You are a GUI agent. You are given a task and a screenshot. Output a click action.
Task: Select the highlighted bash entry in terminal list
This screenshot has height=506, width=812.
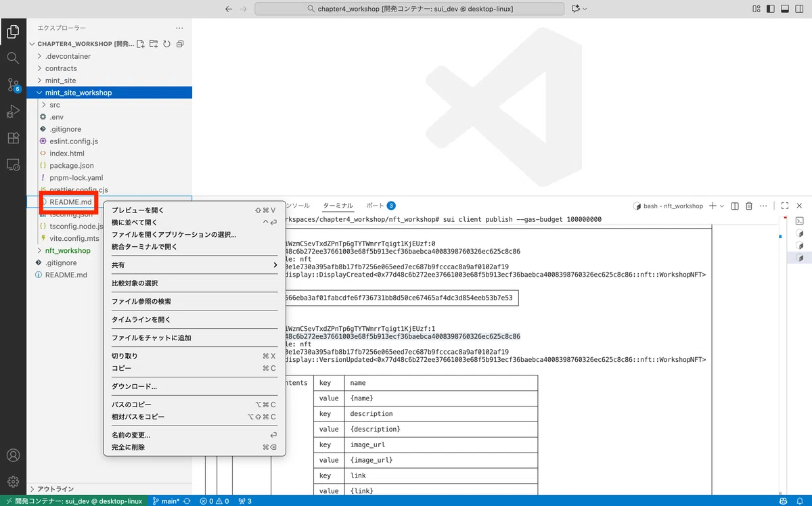tap(799, 258)
